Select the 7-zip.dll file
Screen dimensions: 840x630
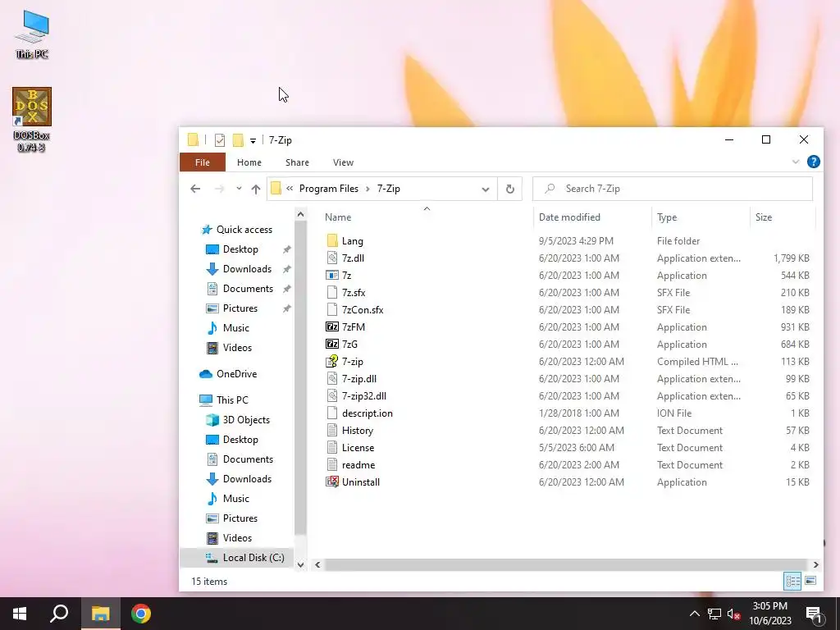click(x=359, y=379)
